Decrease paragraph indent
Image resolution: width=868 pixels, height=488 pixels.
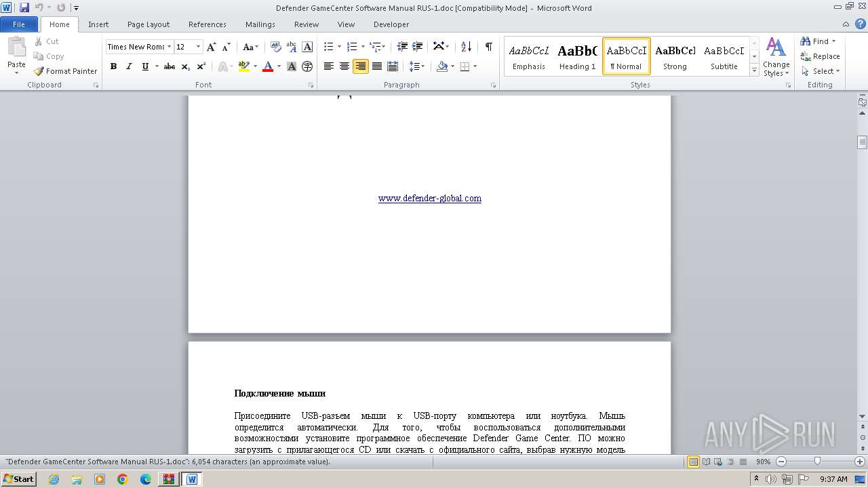[402, 46]
